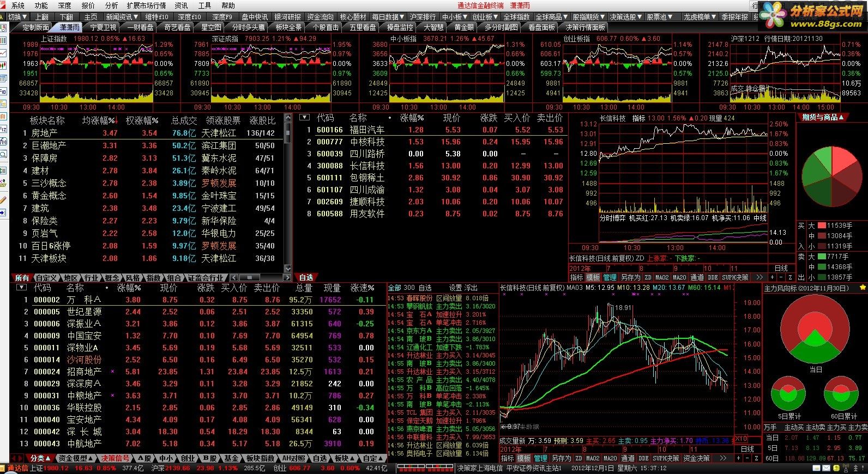
Task: Open the 功能 menu
Action: pyautogui.click(x=41, y=5)
